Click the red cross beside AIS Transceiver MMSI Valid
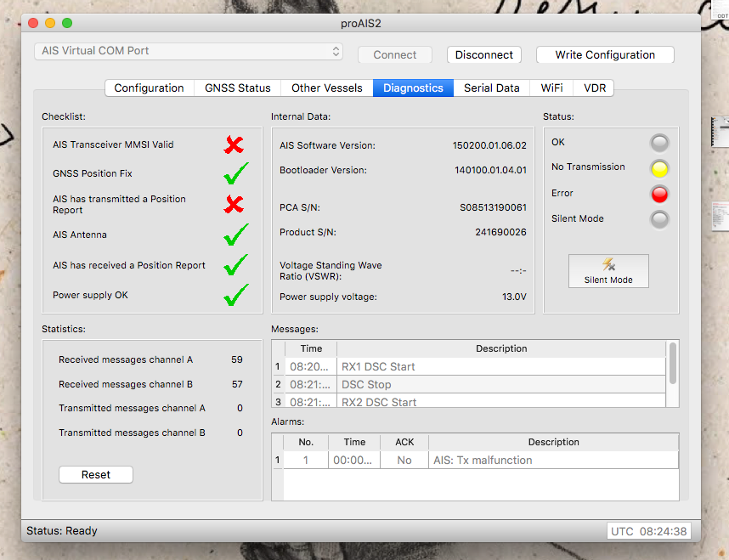The width and height of the screenshot is (729, 560). [234, 144]
